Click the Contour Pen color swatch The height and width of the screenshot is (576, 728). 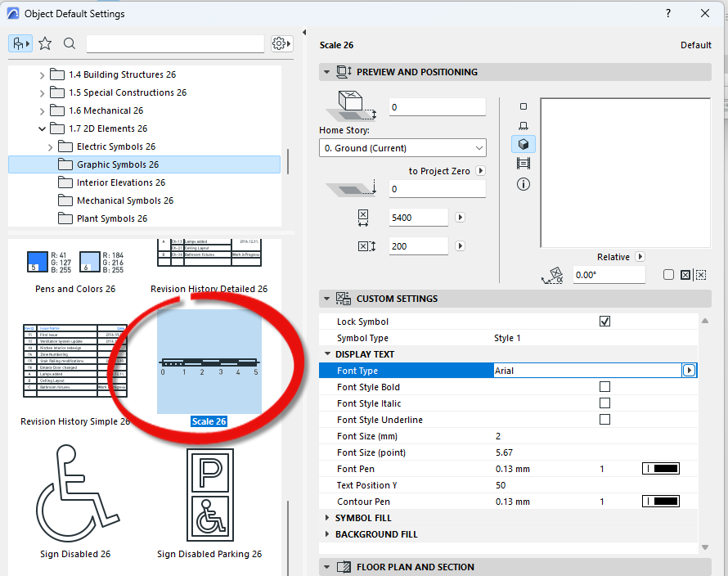[661, 502]
